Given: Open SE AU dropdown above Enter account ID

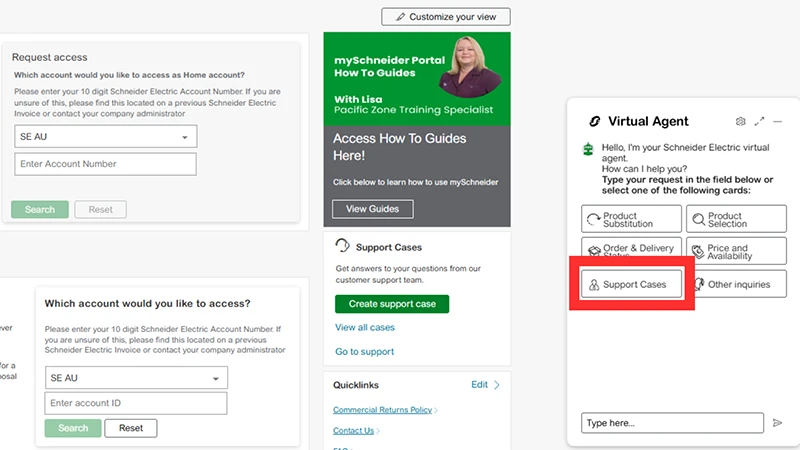Looking at the screenshot, I should click(x=136, y=378).
